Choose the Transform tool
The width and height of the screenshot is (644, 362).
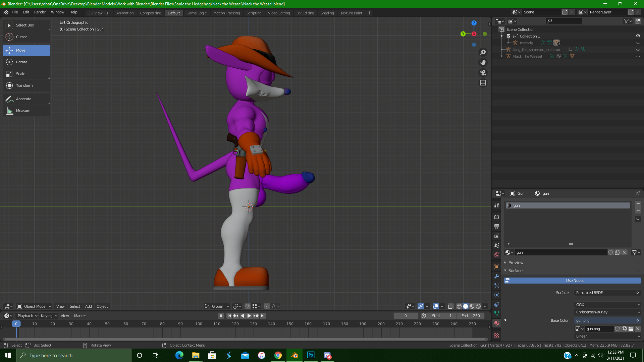point(26,85)
